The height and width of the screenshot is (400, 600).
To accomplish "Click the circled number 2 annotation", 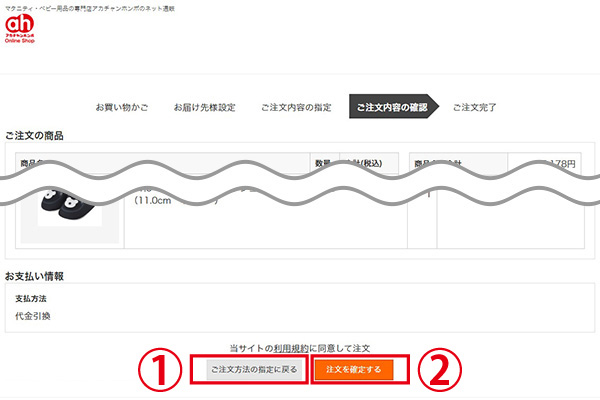I will pos(439,369).
